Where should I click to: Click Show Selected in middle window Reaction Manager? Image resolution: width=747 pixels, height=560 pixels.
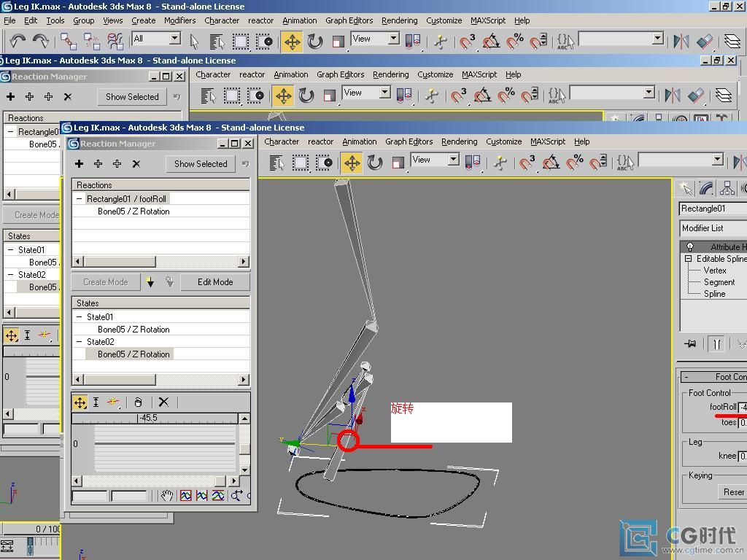click(132, 97)
